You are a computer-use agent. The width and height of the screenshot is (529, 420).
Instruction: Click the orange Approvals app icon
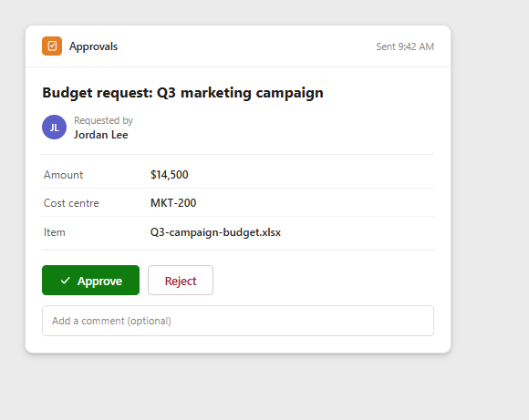pyautogui.click(x=52, y=46)
